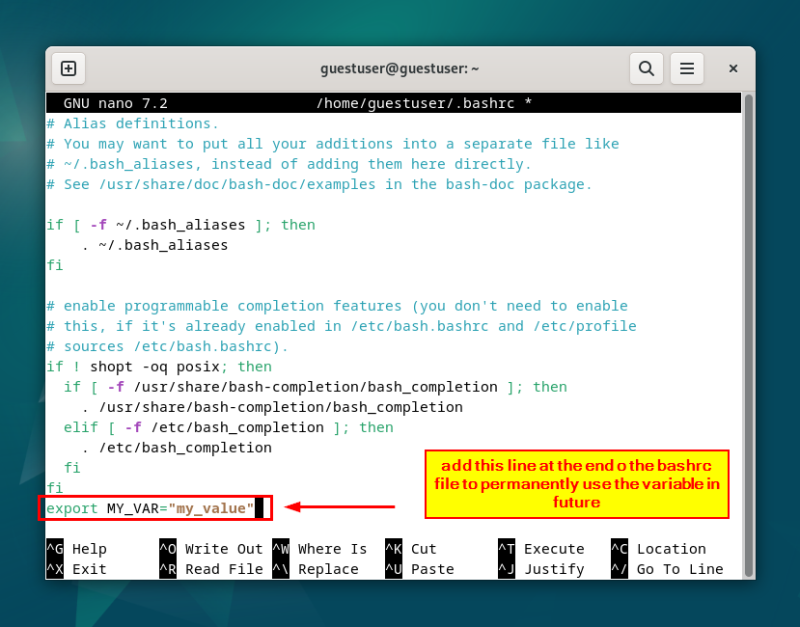Click the /home/guestuser/.bashrc filename in nano header
The height and width of the screenshot is (627, 800).
pos(424,103)
